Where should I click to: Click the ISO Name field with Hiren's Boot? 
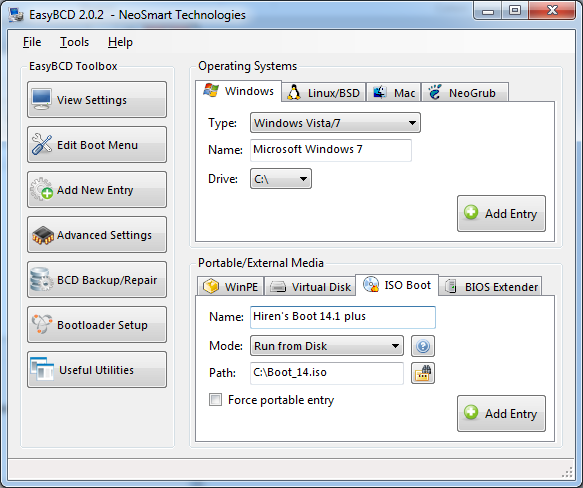[343, 317]
